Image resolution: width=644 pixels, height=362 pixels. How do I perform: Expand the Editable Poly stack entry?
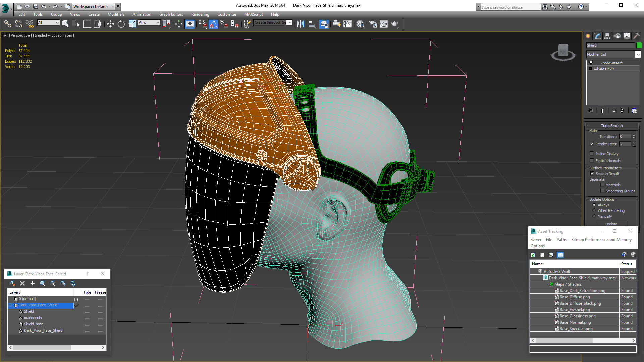tap(590, 68)
